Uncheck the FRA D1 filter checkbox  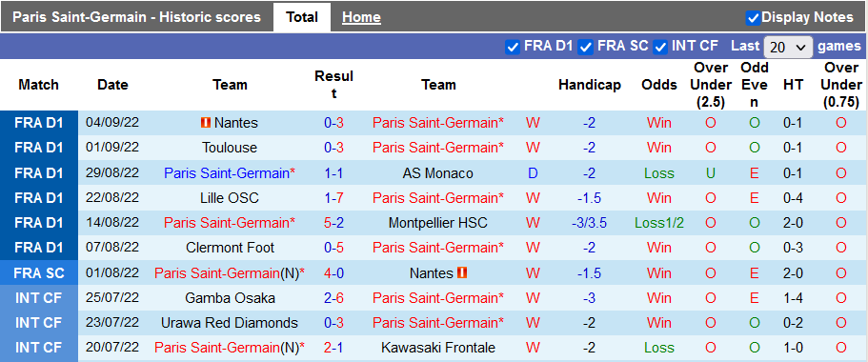(x=513, y=47)
